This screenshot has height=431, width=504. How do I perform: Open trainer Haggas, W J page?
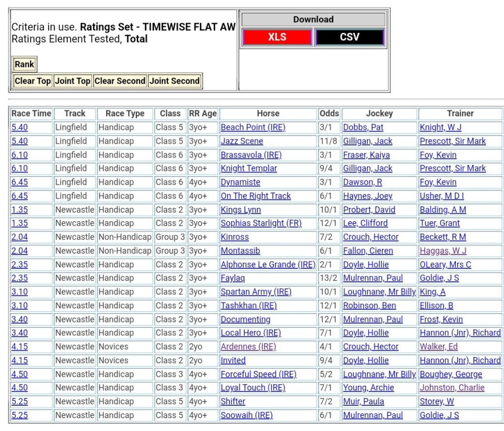point(443,251)
